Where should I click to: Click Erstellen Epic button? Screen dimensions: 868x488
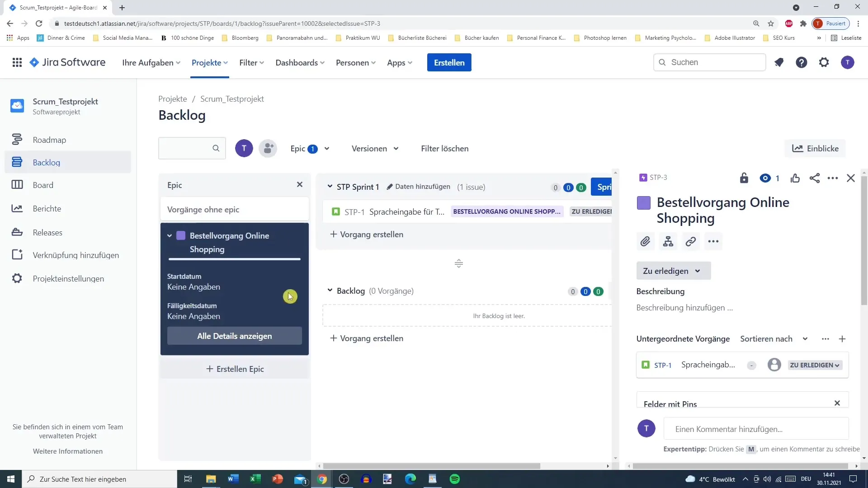pyautogui.click(x=234, y=369)
